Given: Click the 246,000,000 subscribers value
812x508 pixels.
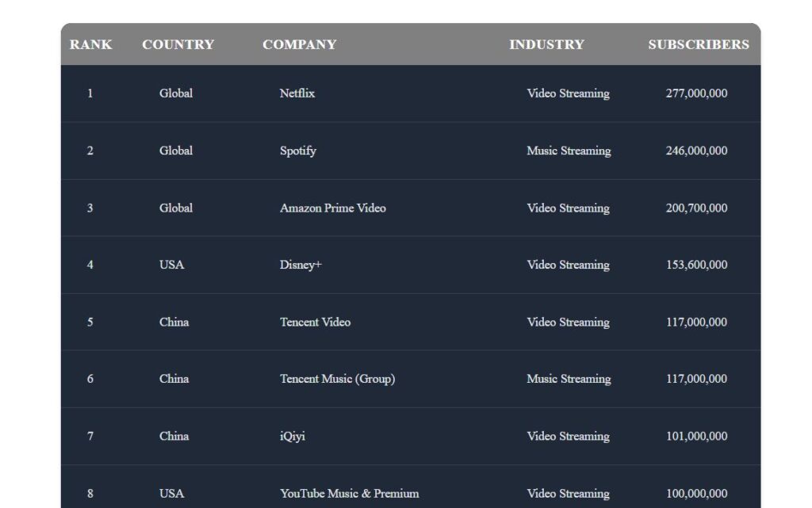Looking at the screenshot, I should pos(696,151).
